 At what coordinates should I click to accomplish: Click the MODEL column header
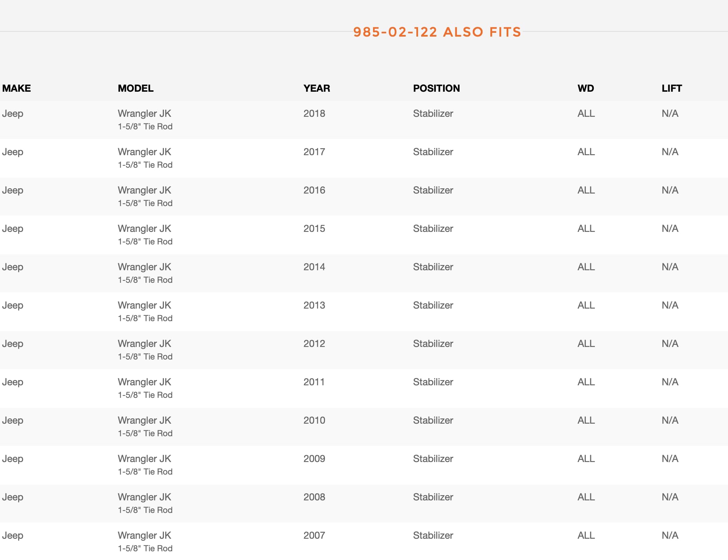coord(136,88)
